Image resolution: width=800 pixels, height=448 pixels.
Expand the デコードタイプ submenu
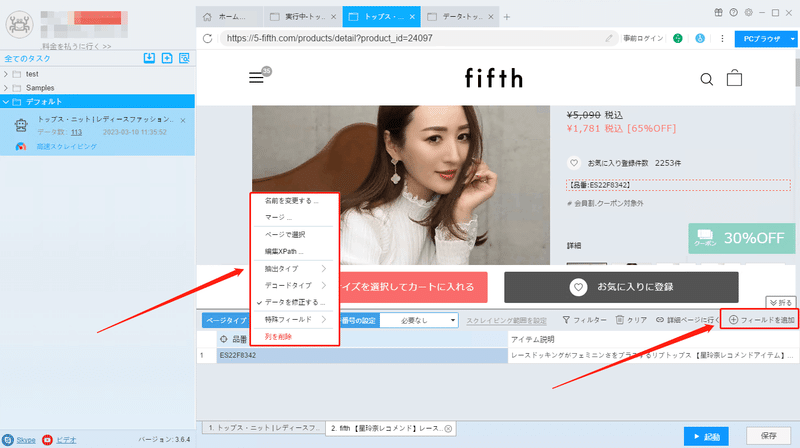point(293,286)
